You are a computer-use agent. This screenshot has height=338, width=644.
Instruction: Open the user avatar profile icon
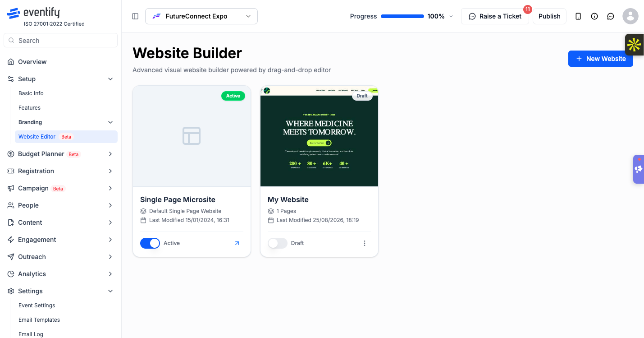coord(630,16)
